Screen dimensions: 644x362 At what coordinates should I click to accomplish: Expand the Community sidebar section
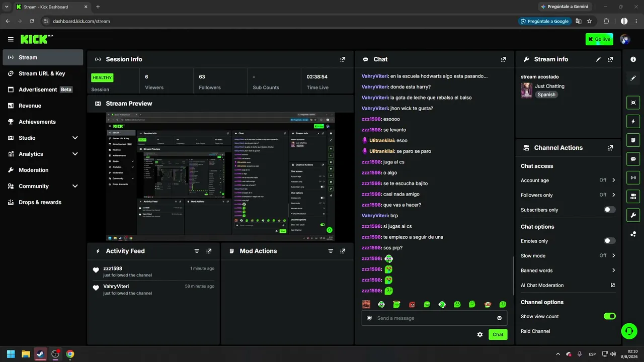click(75, 186)
